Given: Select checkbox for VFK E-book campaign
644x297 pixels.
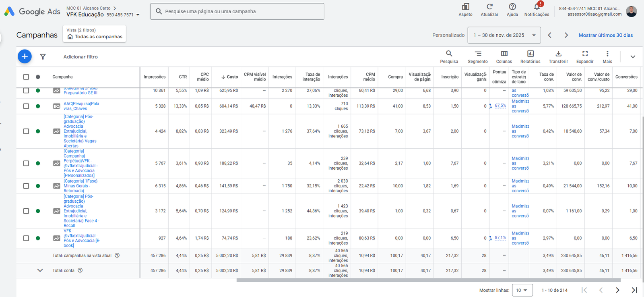Looking at the screenshot, I should tap(26, 238).
